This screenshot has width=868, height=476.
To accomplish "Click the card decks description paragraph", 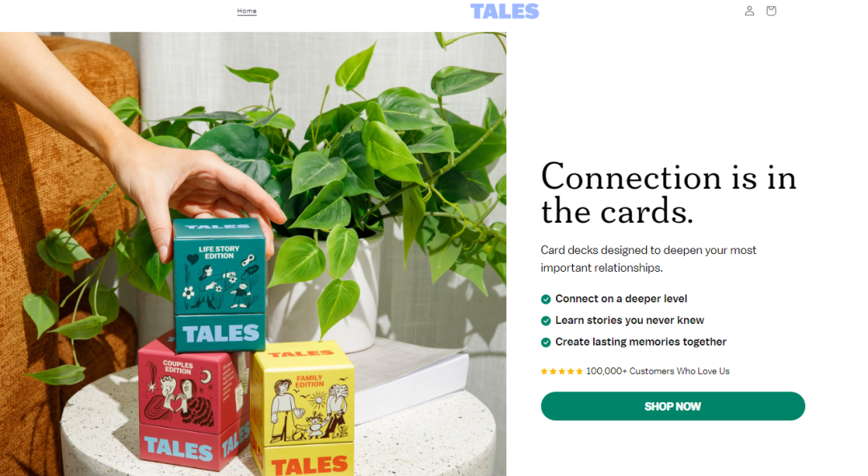I will point(649,259).
